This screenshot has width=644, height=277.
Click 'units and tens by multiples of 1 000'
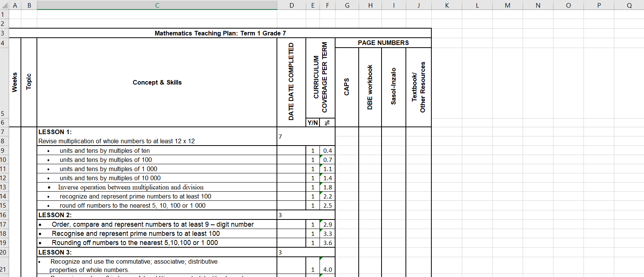[x=157, y=169]
